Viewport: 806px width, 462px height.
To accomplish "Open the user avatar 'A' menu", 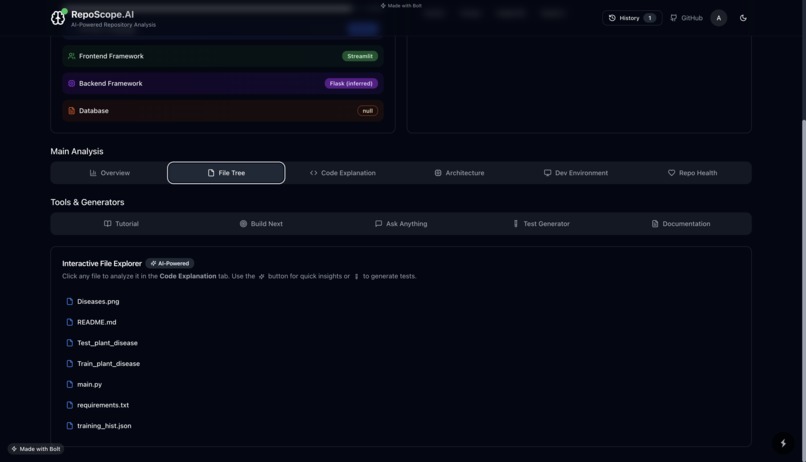I will coord(719,18).
